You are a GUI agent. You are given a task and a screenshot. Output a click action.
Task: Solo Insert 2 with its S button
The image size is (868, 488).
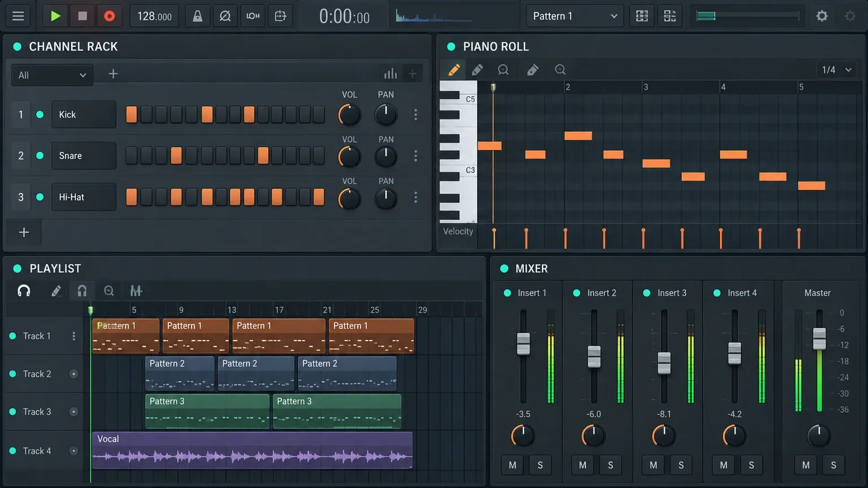(610, 465)
